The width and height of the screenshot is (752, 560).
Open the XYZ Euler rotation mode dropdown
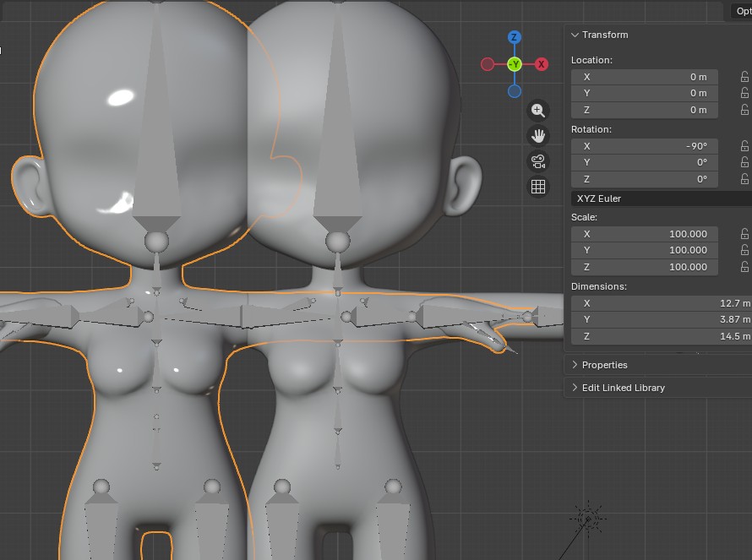pyautogui.click(x=661, y=198)
